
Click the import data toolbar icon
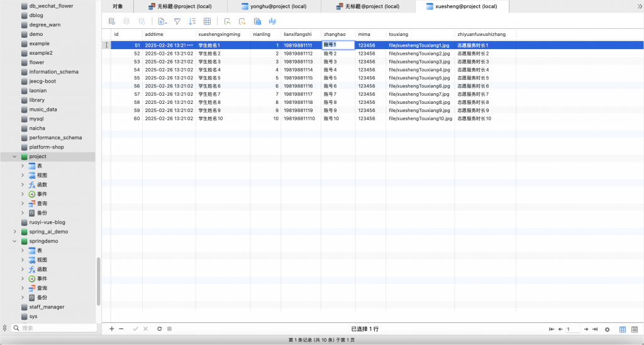pyautogui.click(x=227, y=21)
